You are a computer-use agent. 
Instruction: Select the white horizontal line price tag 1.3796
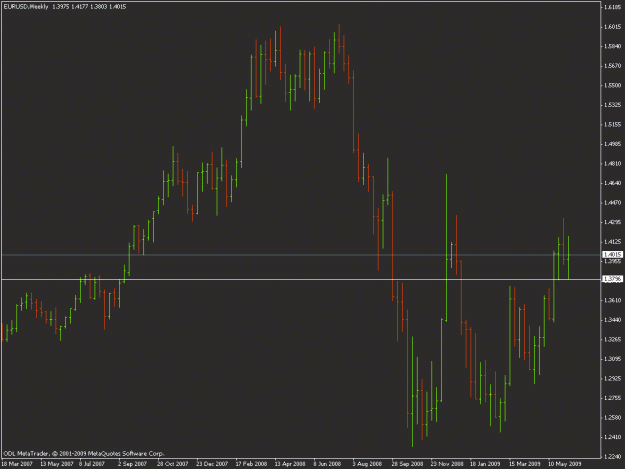tap(612, 279)
